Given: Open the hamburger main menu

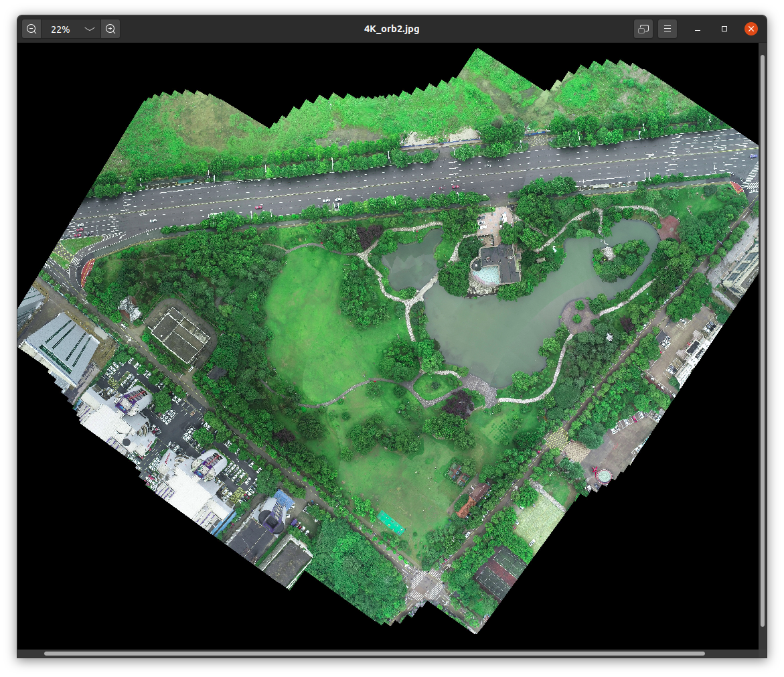Looking at the screenshot, I should (668, 29).
